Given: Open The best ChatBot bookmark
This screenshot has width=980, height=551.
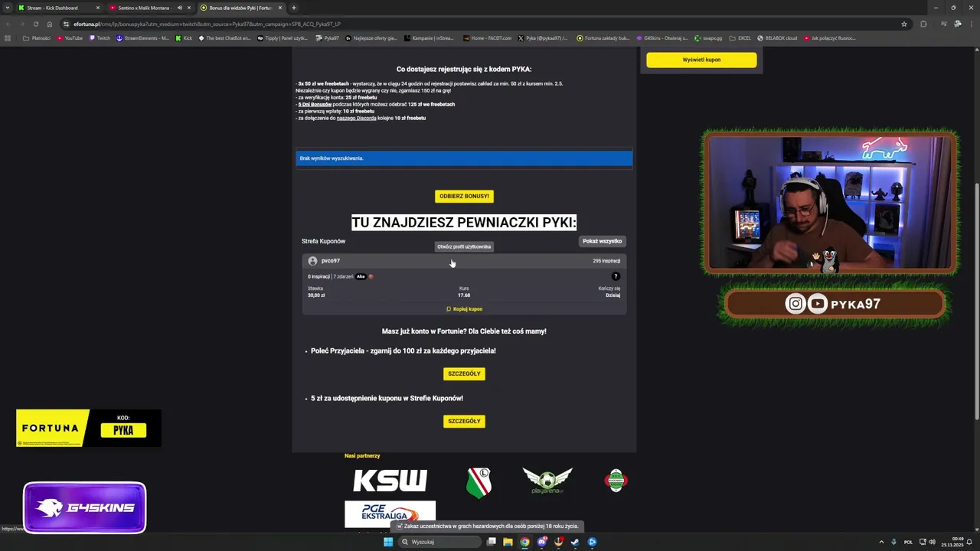Looking at the screenshot, I should [224, 38].
